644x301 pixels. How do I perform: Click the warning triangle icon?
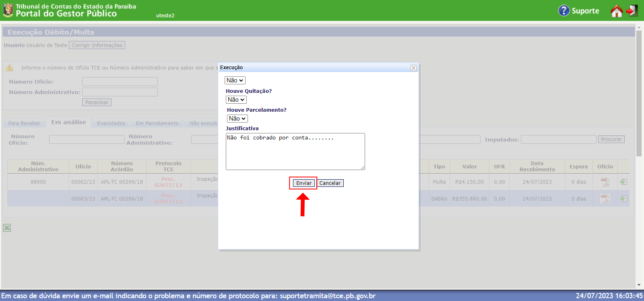[x=9, y=68]
